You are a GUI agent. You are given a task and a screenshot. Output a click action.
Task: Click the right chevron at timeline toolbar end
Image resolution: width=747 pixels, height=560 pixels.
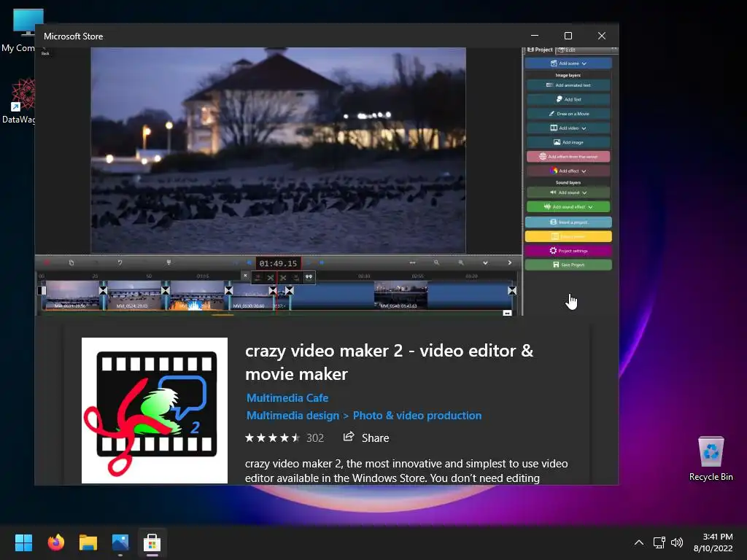(510, 262)
